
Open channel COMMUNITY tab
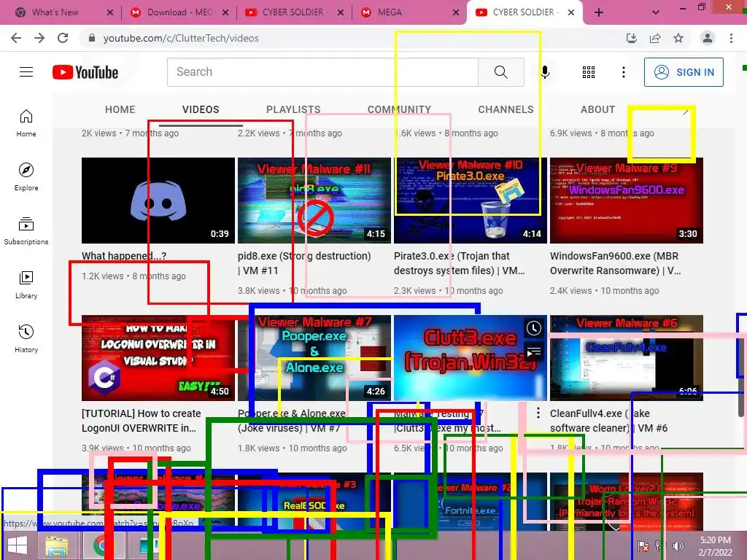tap(399, 109)
